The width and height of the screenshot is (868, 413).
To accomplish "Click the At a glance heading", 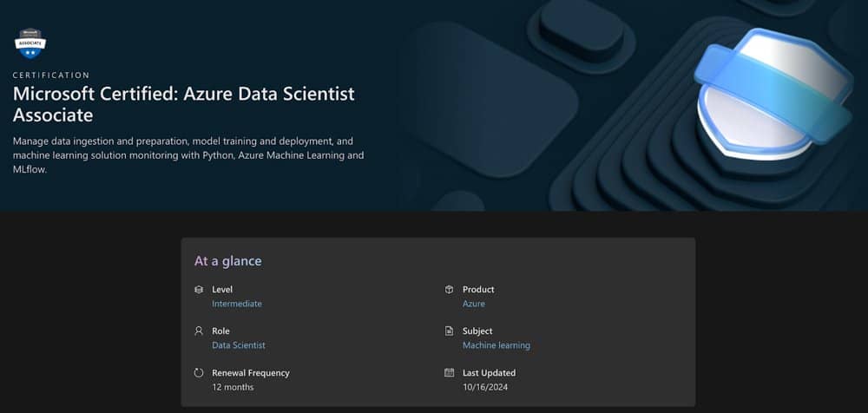I will (228, 261).
